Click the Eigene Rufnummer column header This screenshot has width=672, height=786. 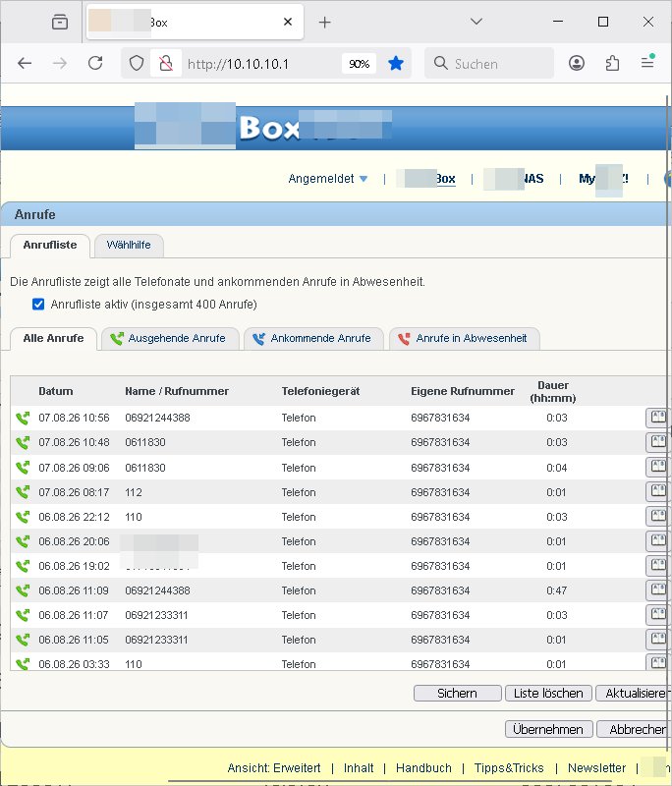(x=463, y=391)
